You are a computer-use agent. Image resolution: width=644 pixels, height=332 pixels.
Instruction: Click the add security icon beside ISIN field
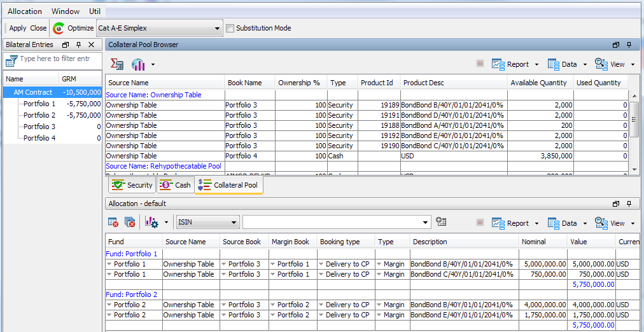point(442,221)
